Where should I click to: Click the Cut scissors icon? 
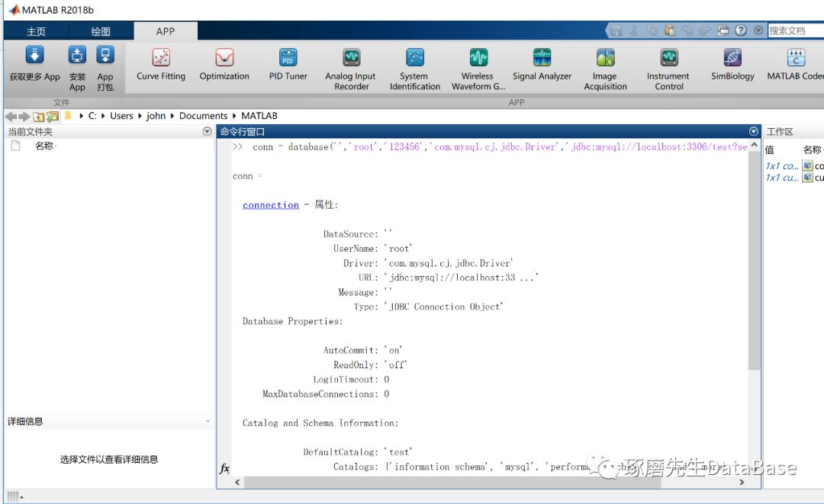pos(634,30)
